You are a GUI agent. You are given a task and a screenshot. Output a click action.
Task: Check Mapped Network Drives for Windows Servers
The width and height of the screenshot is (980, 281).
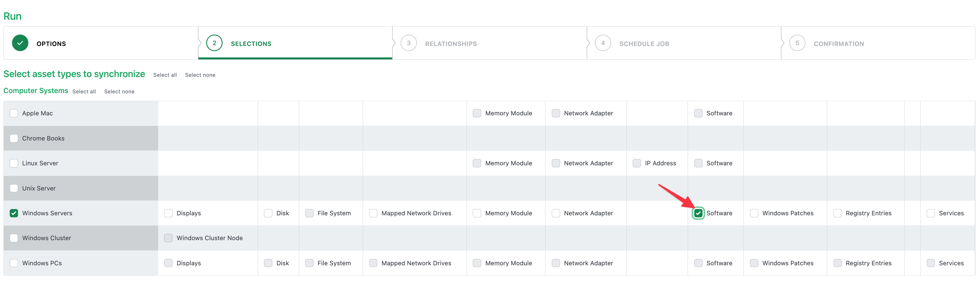pos(374,213)
